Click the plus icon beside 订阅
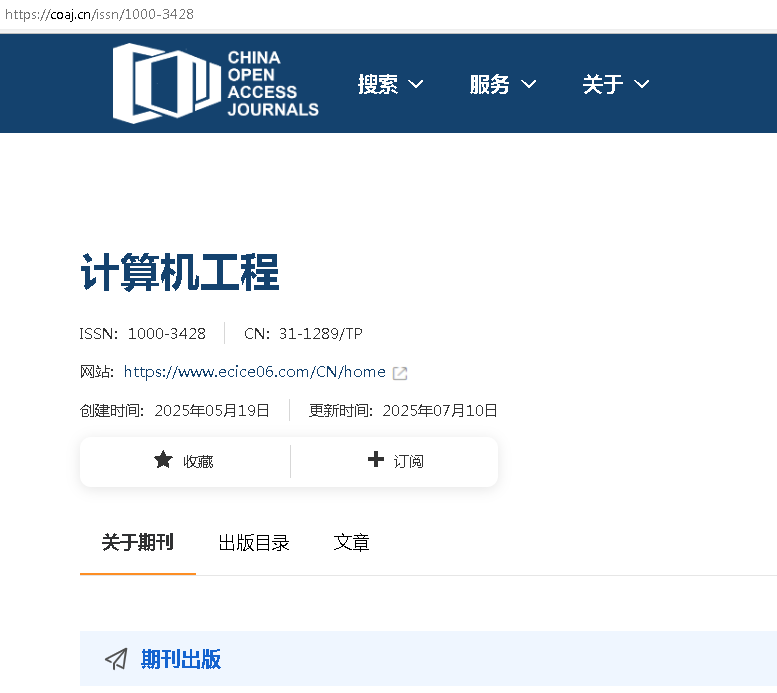The image size is (777, 693). click(x=376, y=460)
